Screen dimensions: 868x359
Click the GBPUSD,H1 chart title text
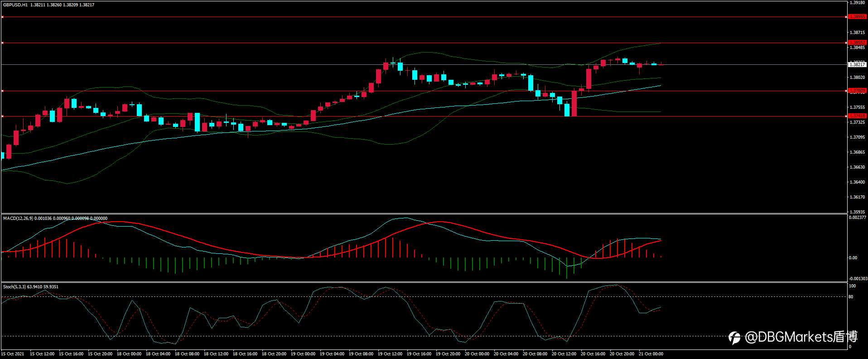click(15, 5)
